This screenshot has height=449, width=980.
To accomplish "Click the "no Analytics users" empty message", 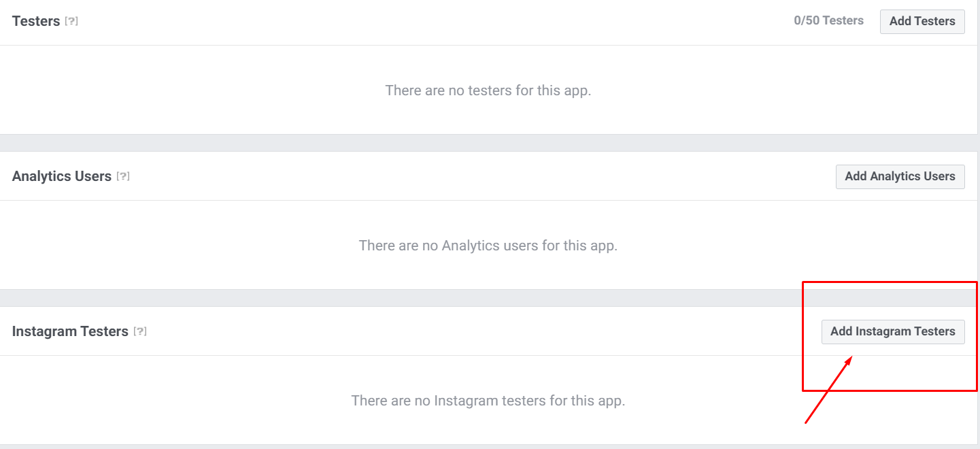I will 488,245.
